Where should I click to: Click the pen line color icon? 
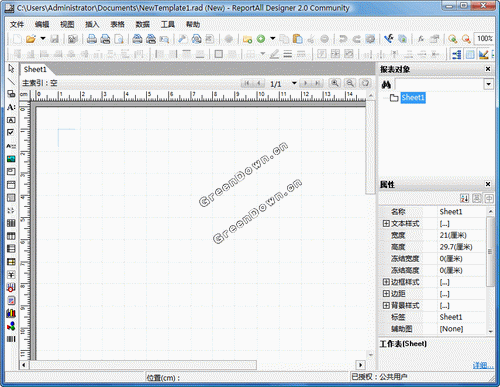[x=274, y=54]
